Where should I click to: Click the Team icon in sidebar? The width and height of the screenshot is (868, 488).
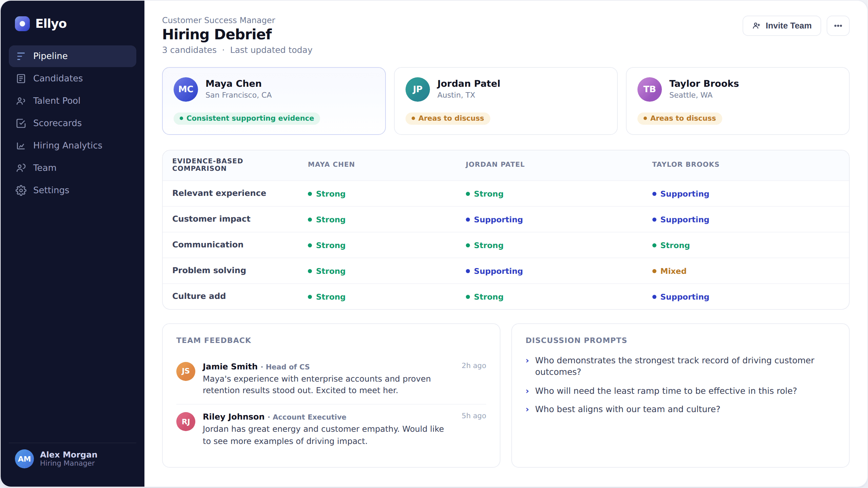pyautogui.click(x=21, y=168)
